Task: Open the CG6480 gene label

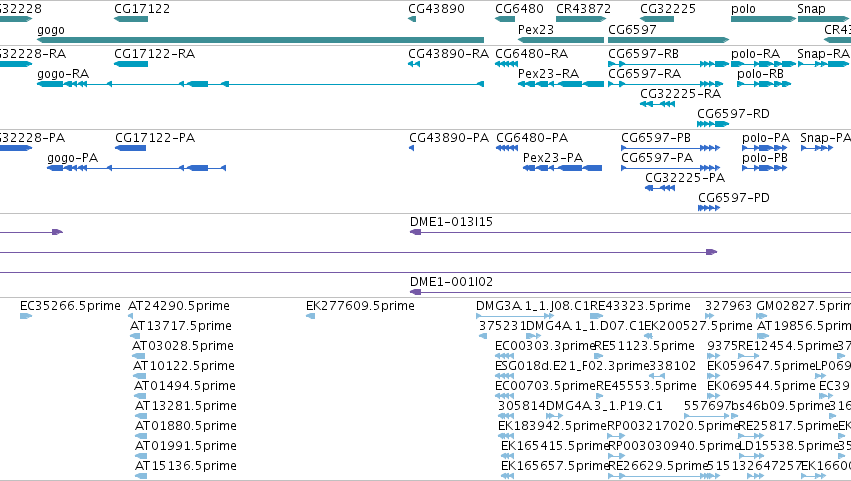Action: pos(519,9)
